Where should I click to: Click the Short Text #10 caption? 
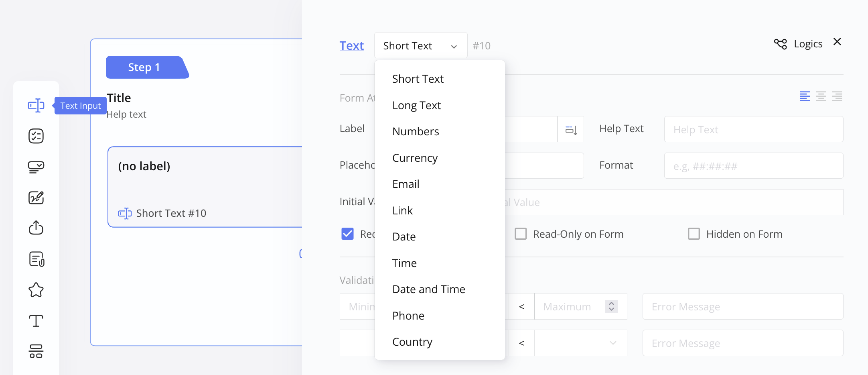coord(171,213)
